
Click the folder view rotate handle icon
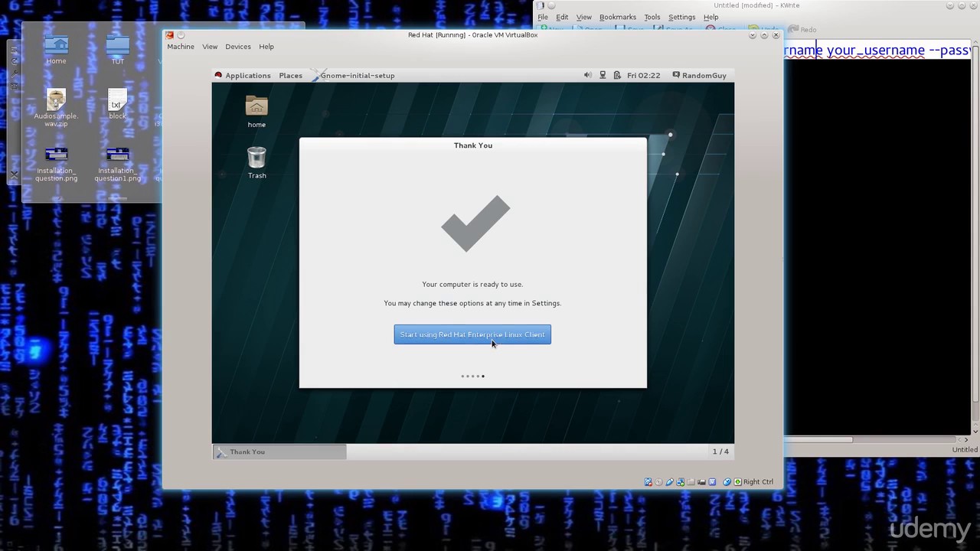tap(14, 62)
